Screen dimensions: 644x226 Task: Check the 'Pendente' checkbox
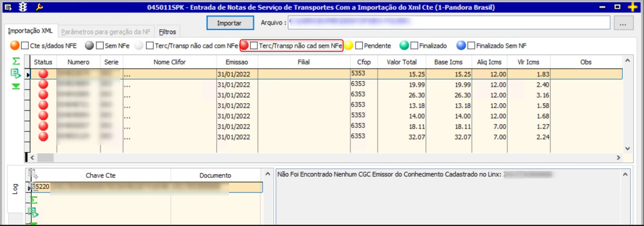pos(359,46)
